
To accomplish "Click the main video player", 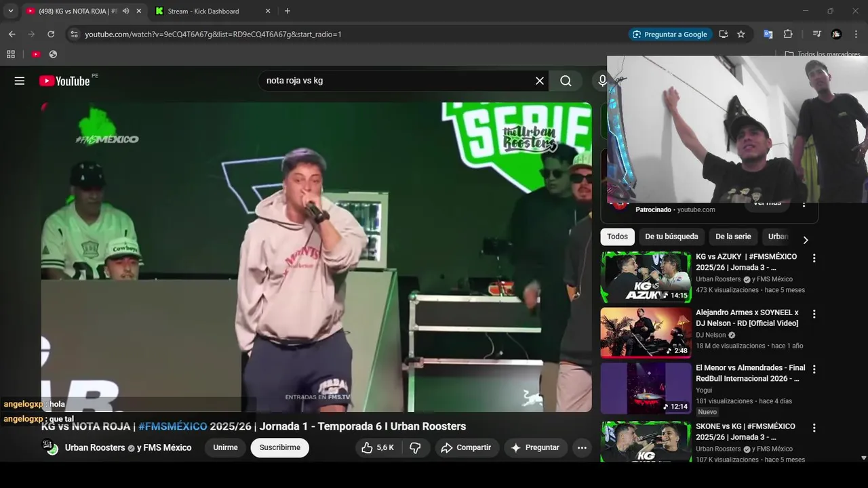I will pyautogui.click(x=316, y=257).
